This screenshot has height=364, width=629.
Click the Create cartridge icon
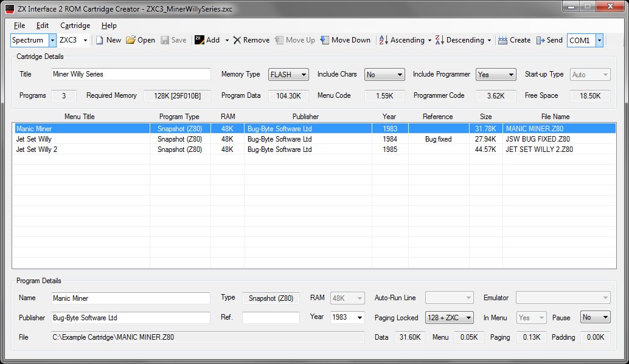point(502,41)
